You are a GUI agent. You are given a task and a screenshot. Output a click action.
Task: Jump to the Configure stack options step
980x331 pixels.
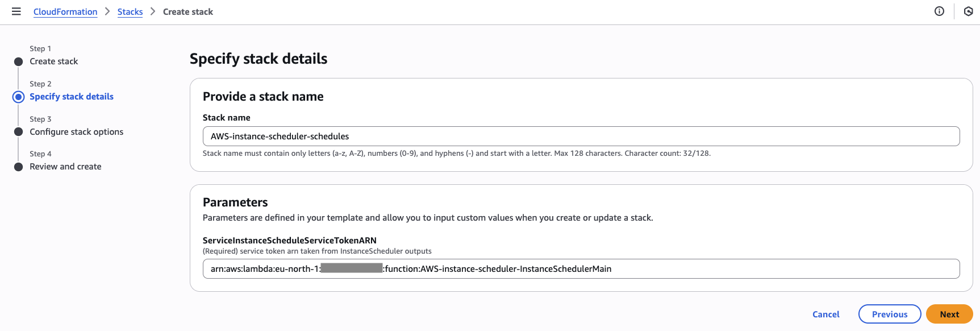click(77, 132)
